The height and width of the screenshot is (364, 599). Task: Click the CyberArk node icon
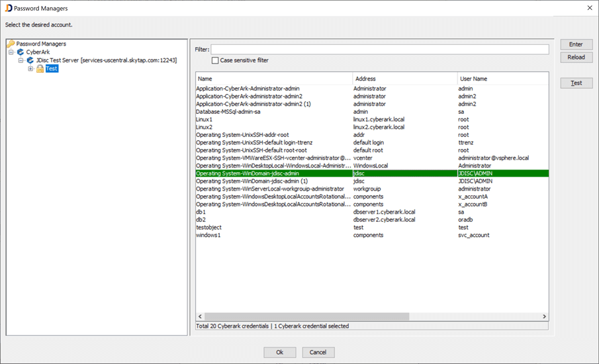pyautogui.click(x=21, y=52)
